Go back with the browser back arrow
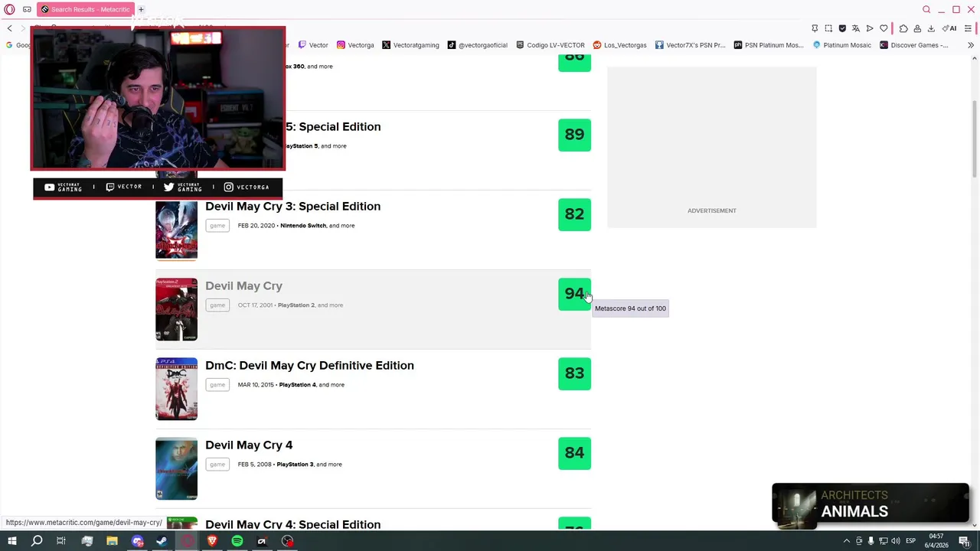Screen dimensions: 980x551 click(9, 28)
